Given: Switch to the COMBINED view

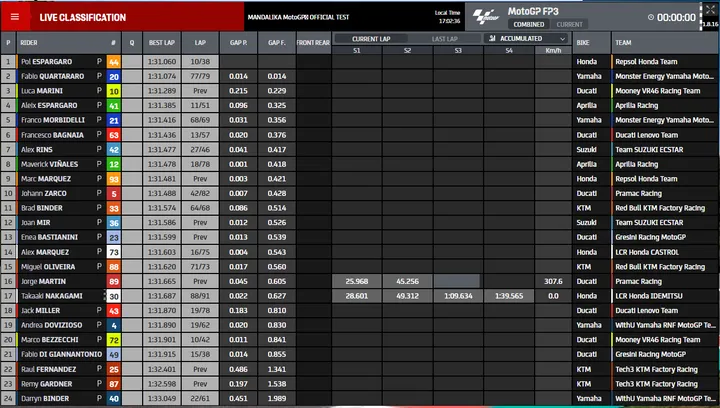Looking at the screenshot, I should pyautogui.click(x=529, y=24).
